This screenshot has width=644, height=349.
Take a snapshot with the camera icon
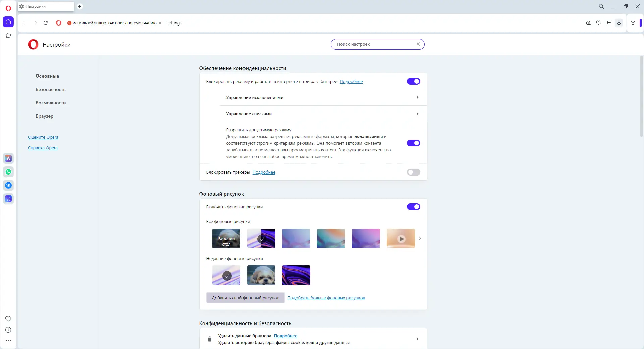(x=589, y=23)
